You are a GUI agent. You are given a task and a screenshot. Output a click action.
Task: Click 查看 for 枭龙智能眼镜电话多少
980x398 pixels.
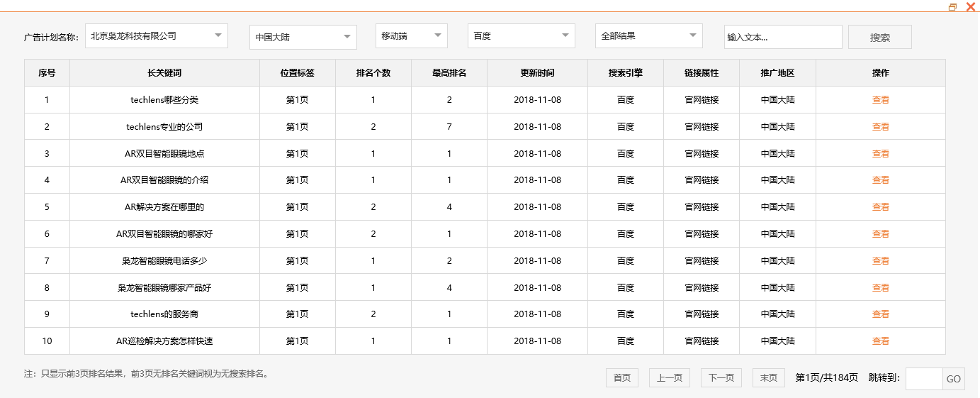881,261
